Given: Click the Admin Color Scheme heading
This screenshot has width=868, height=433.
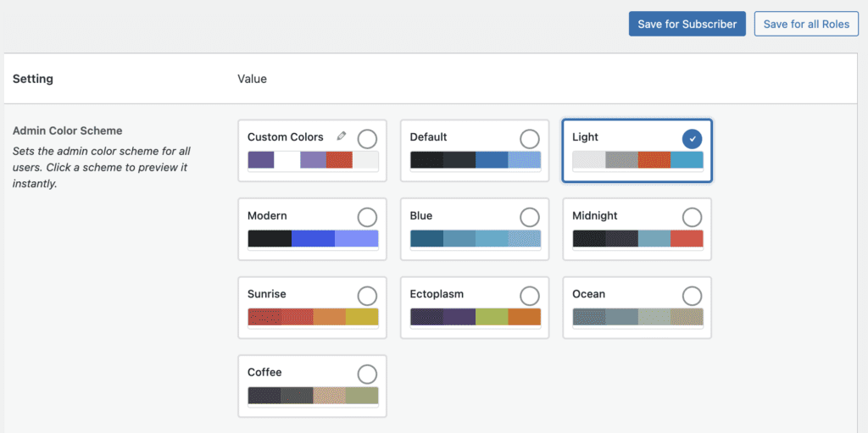Looking at the screenshot, I should click(x=68, y=131).
